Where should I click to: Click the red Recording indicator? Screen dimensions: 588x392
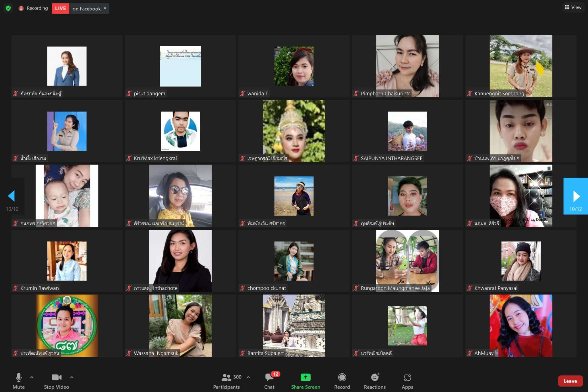pos(21,8)
